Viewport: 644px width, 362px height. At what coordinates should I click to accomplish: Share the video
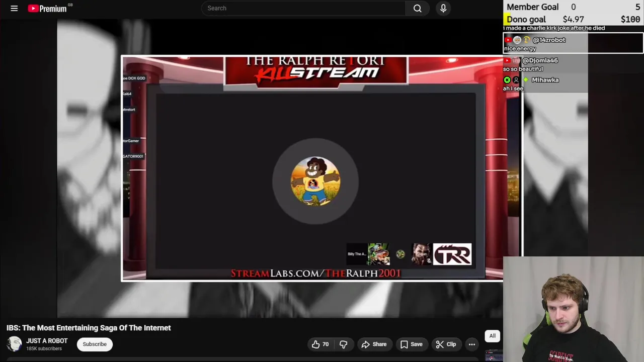click(374, 344)
